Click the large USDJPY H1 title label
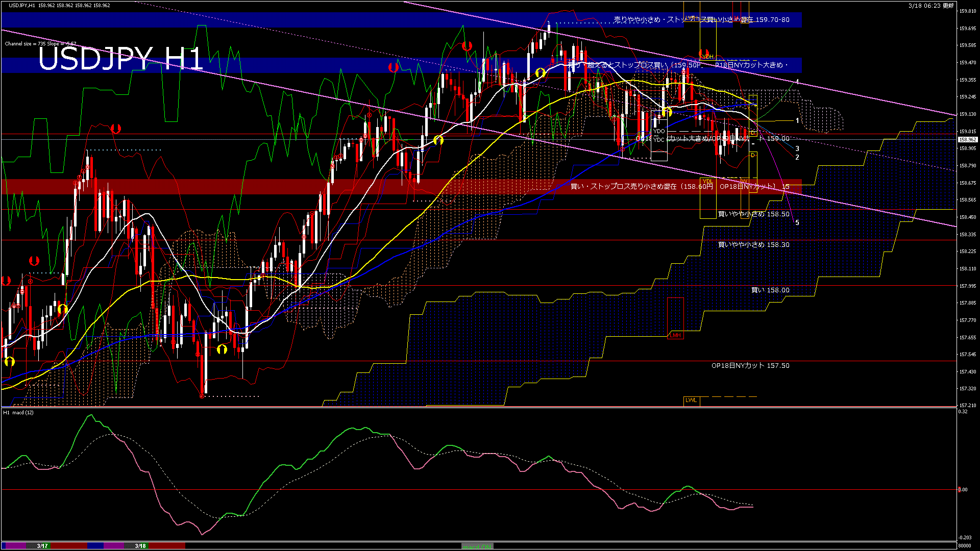980x551 pixels. tap(121, 59)
